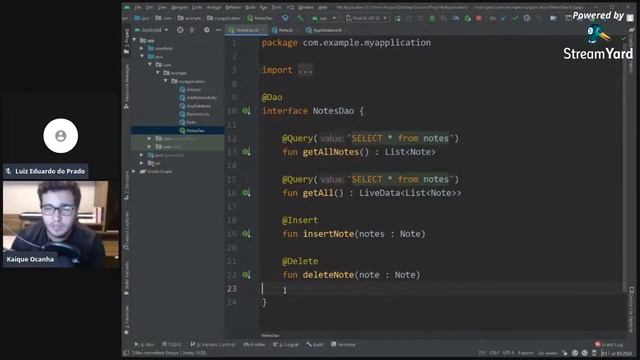Open the Android project view dropdown
Viewport: 640px width, 360px height.
[x=151, y=30]
